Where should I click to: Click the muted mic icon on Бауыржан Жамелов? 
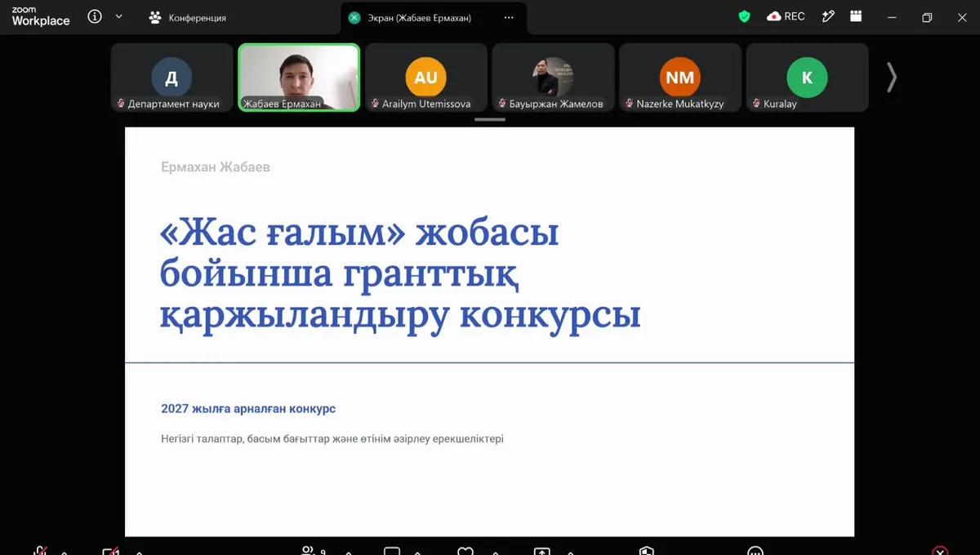(503, 104)
